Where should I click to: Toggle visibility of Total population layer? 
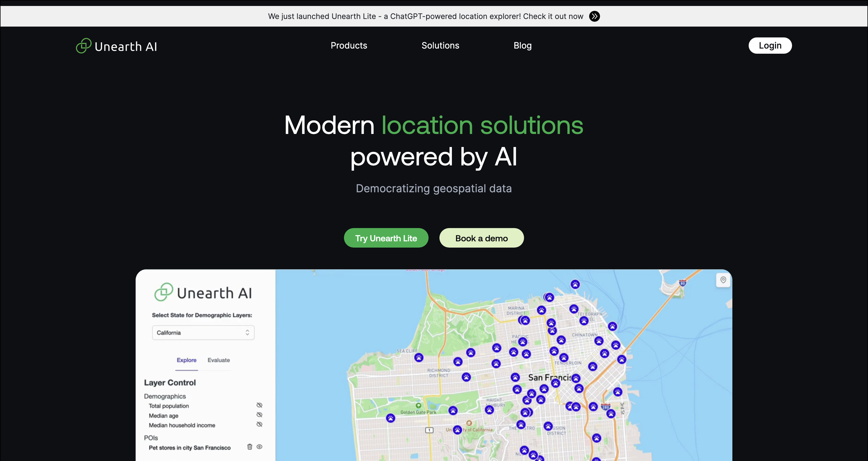(260, 405)
